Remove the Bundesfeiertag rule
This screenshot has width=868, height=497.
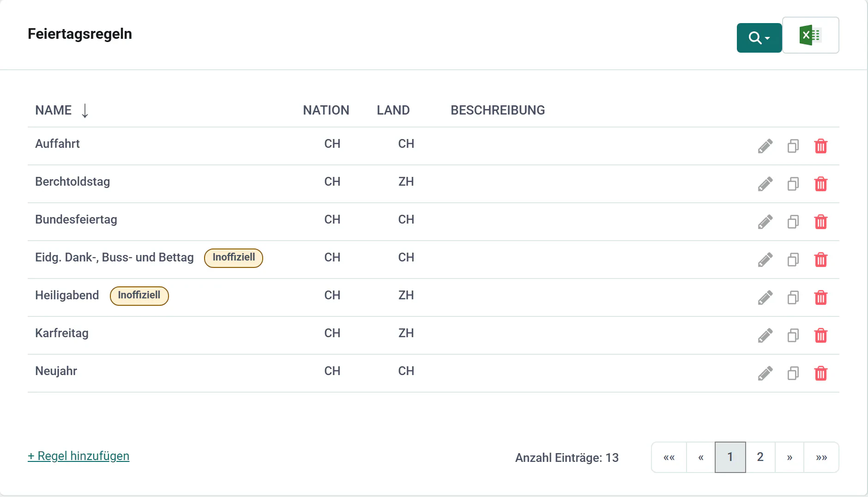(820, 222)
